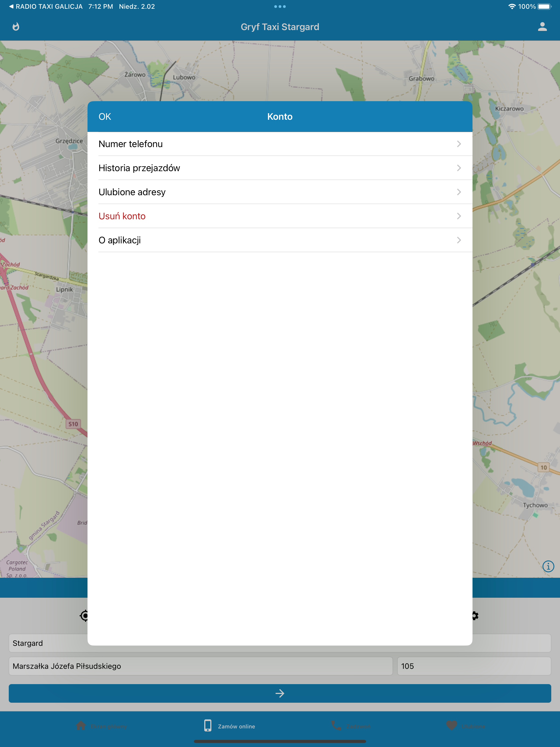Click chevron on O aplikacji row

point(459,240)
